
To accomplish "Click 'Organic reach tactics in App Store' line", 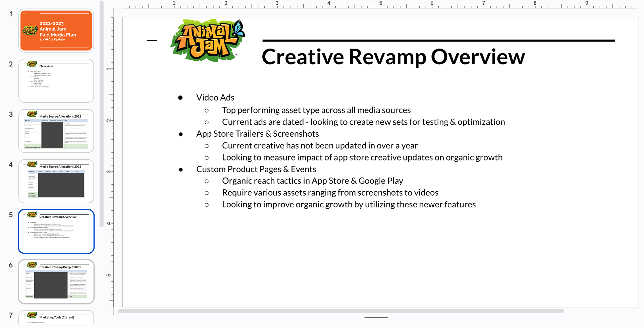I will (313, 181).
